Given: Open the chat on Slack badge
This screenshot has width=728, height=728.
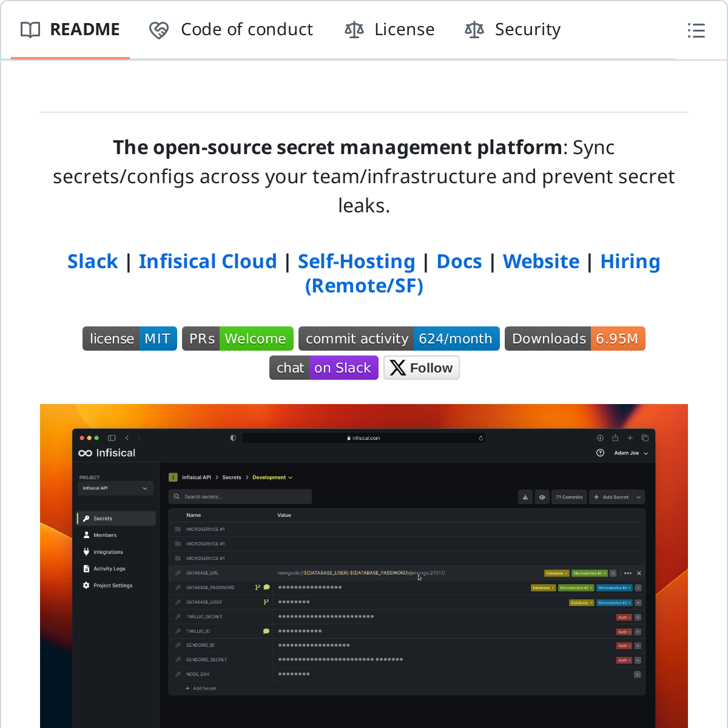Looking at the screenshot, I should (x=324, y=368).
